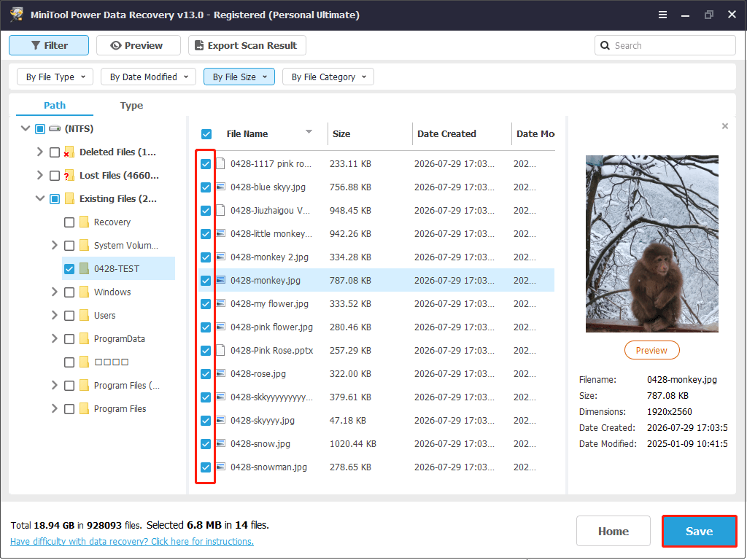Uncheck the 0428-pink flower.jpg checkbox
The image size is (747, 560).
point(206,327)
